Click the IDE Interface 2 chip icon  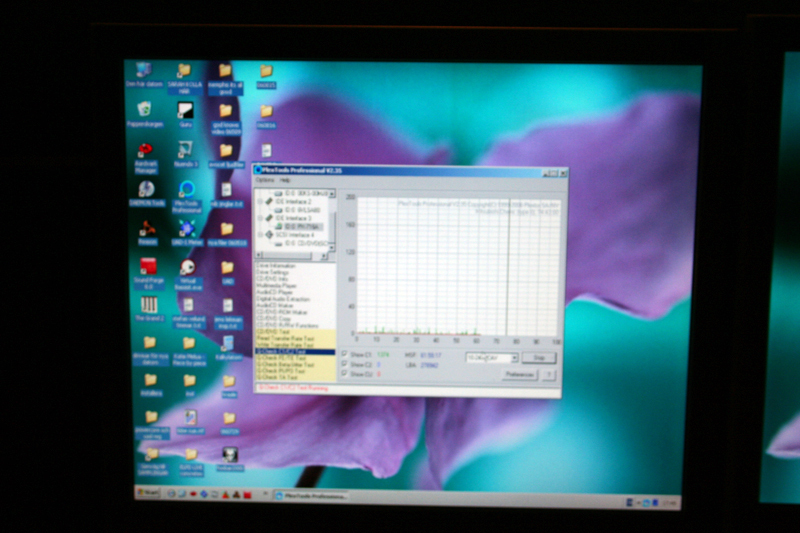(268, 202)
